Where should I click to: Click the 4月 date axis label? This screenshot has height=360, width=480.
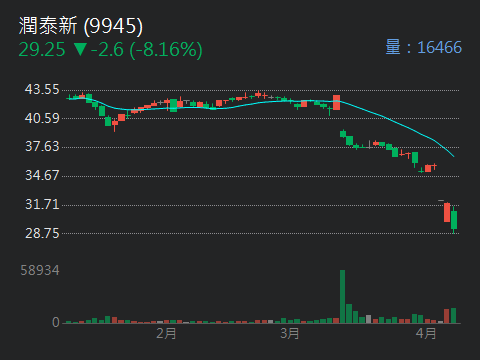coord(426,333)
